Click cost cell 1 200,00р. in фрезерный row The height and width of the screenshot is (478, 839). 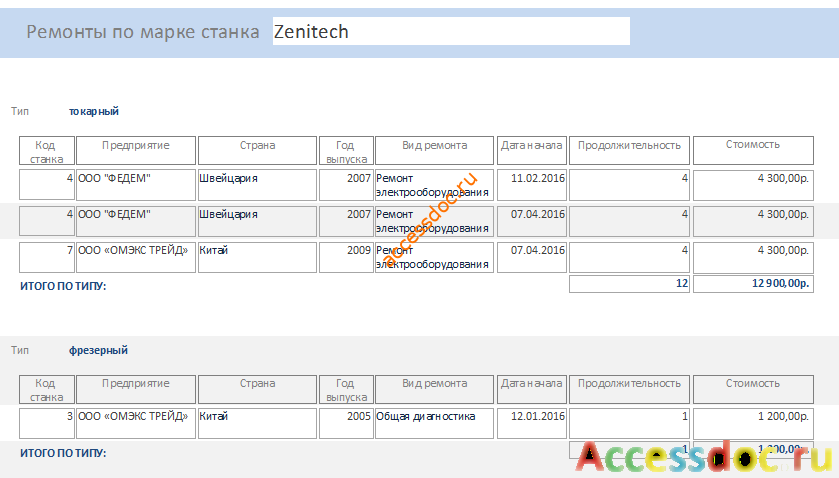(753, 423)
